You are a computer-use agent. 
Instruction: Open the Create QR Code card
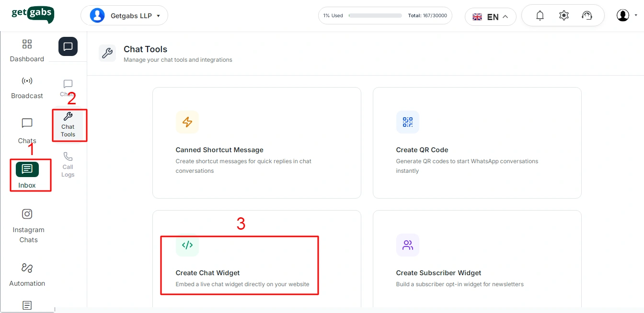click(x=477, y=143)
